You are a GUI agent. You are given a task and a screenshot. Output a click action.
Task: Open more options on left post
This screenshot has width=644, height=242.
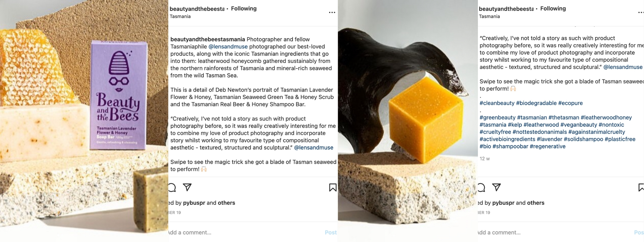[x=332, y=12]
